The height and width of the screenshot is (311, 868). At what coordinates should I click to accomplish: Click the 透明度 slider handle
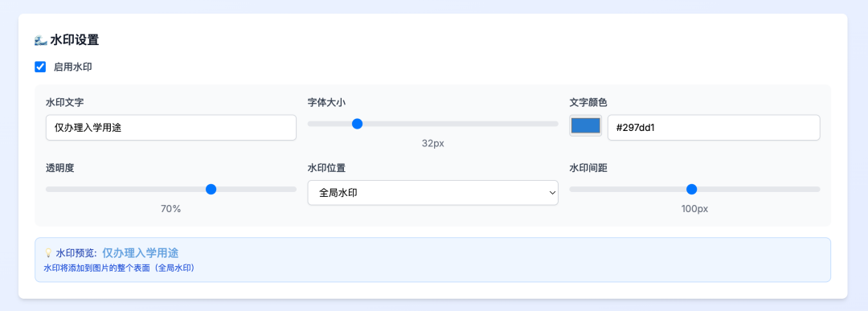tap(211, 190)
